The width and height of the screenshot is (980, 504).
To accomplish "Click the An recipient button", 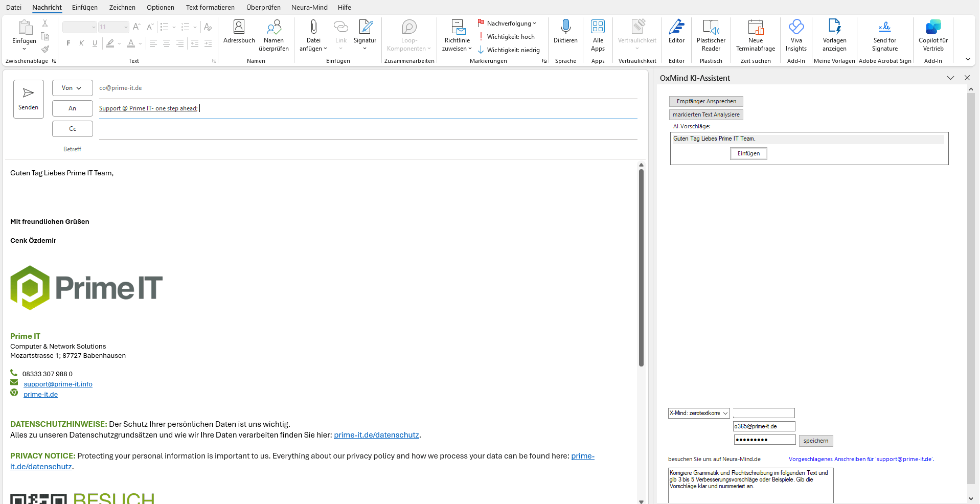I will (73, 108).
